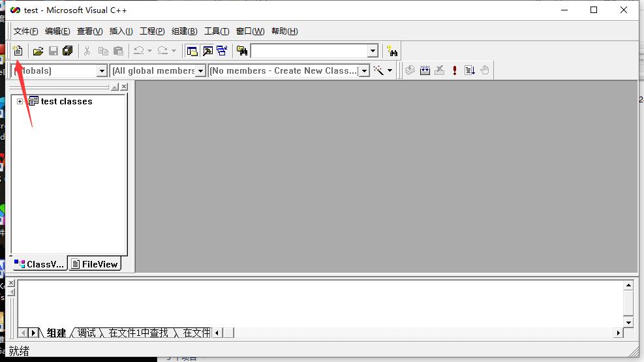Open the 文件(F) menu
This screenshot has height=362, width=644.
coord(25,31)
